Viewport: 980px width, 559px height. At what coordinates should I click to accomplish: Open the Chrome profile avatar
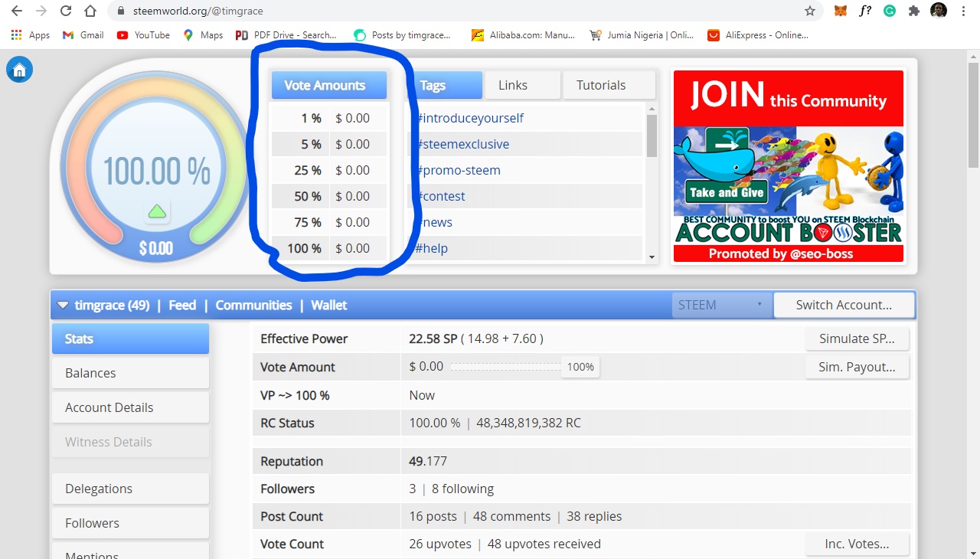939,11
